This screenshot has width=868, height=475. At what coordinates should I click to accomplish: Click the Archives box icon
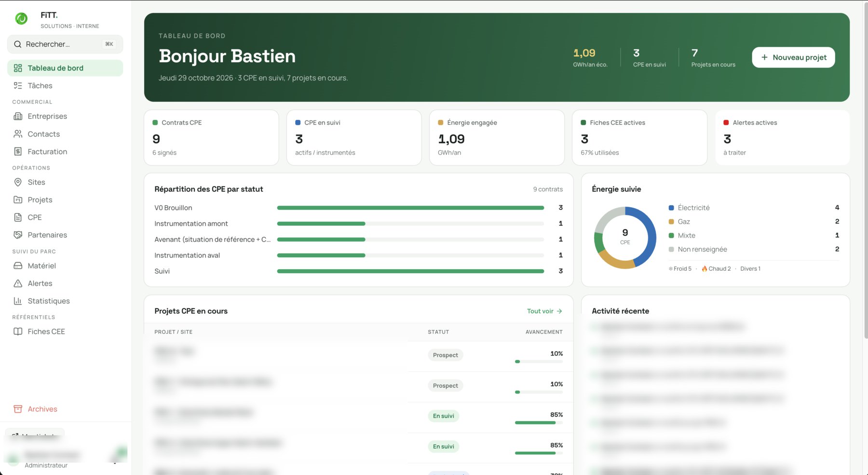(18, 409)
